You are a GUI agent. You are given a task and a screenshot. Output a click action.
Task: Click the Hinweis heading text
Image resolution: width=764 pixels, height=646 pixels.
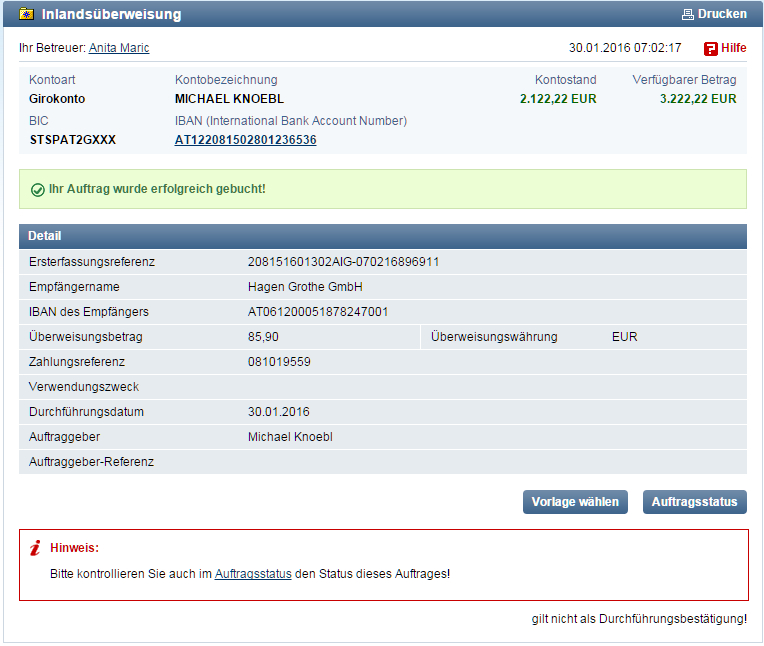[74, 548]
